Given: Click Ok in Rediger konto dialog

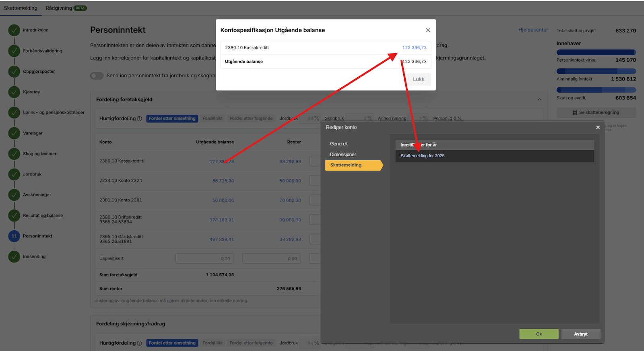Looking at the screenshot, I should tap(539, 334).
